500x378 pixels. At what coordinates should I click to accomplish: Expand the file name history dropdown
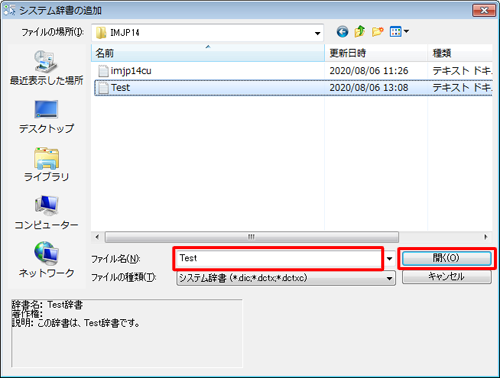coord(389,259)
